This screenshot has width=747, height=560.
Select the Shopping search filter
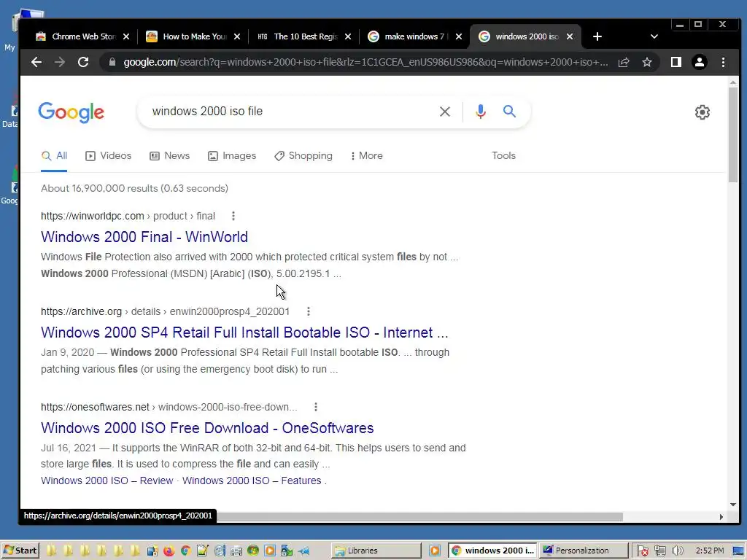(303, 156)
